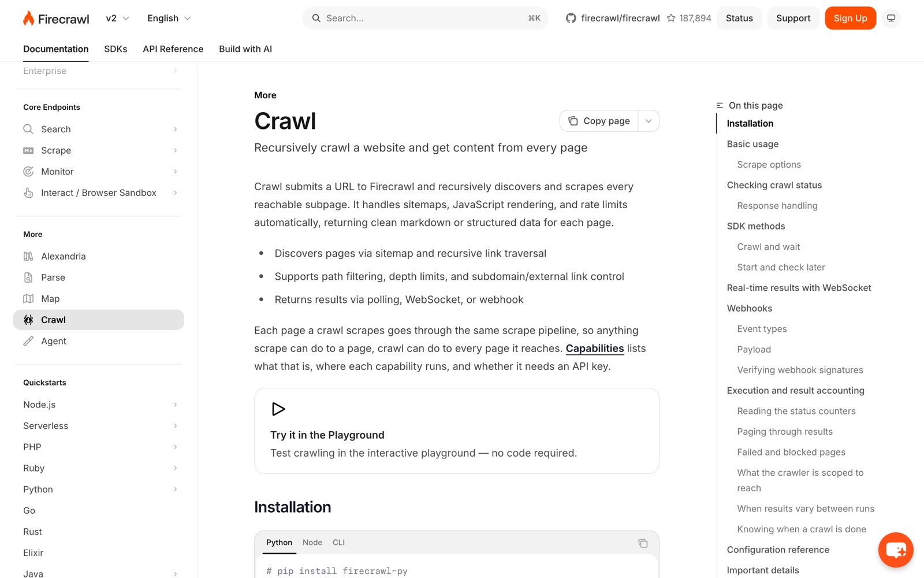Expand the Search endpoint chevron
Image resolution: width=924 pixels, height=578 pixels.
tap(175, 129)
